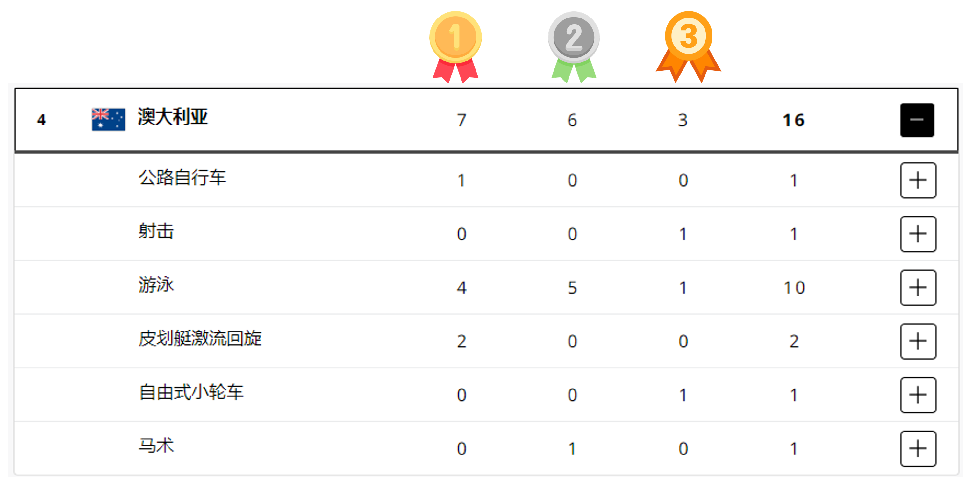This screenshot has width=980, height=500.
Task: Select the 皮划艇激流回旋 sport label
Action: 200,339
